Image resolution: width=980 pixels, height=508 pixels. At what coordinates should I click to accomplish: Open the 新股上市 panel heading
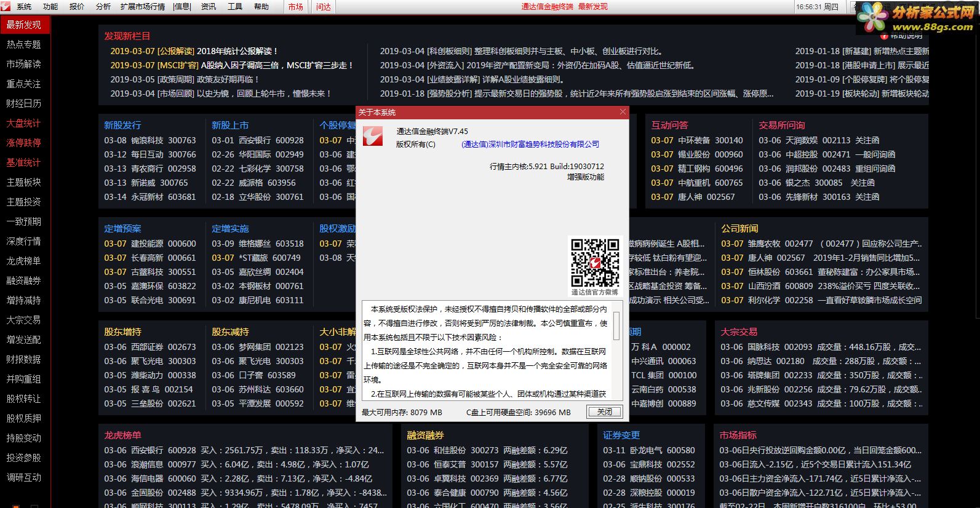click(230, 125)
